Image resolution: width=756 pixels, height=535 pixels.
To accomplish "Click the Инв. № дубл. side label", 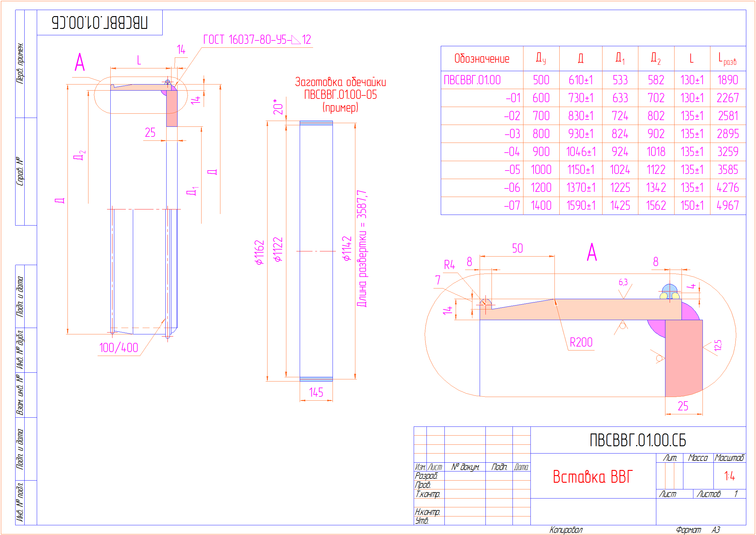I will coord(20,350).
